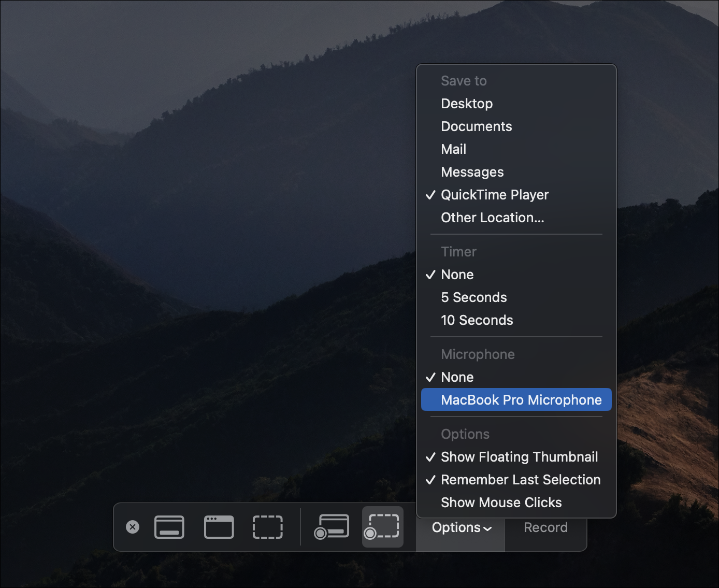
Task: Close the screenshot toolbar with the X icon
Action: [x=133, y=527]
